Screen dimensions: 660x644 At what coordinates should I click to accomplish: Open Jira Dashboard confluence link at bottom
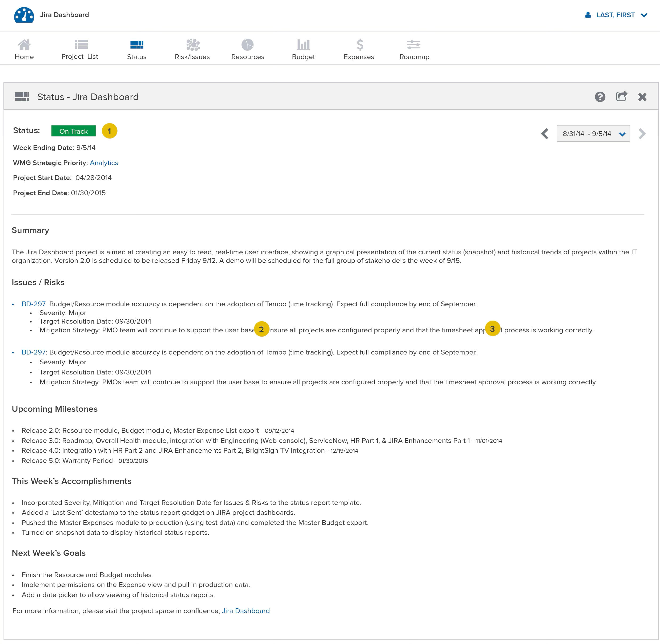pyautogui.click(x=246, y=611)
